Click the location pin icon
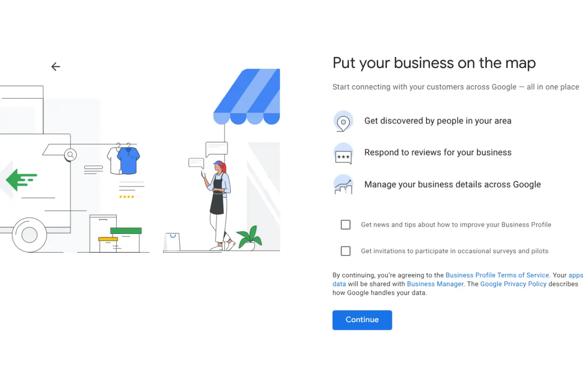The height and width of the screenshot is (392, 588). pos(343,121)
